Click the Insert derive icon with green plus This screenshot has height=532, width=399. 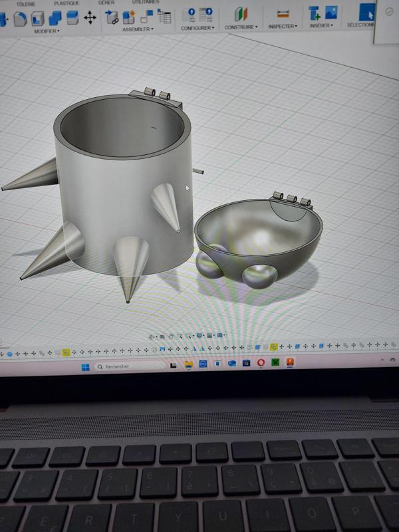click(x=315, y=13)
